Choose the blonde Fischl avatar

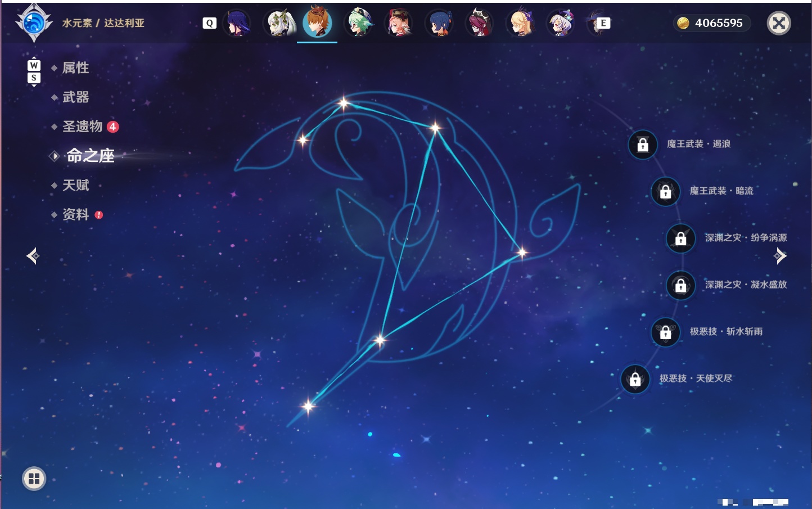coord(520,23)
